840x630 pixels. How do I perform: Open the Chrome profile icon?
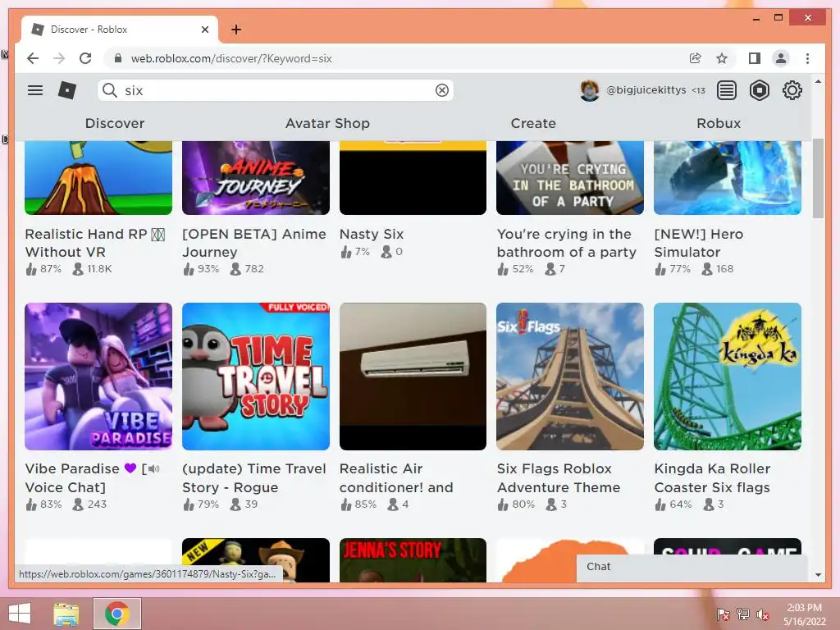(x=781, y=58)
